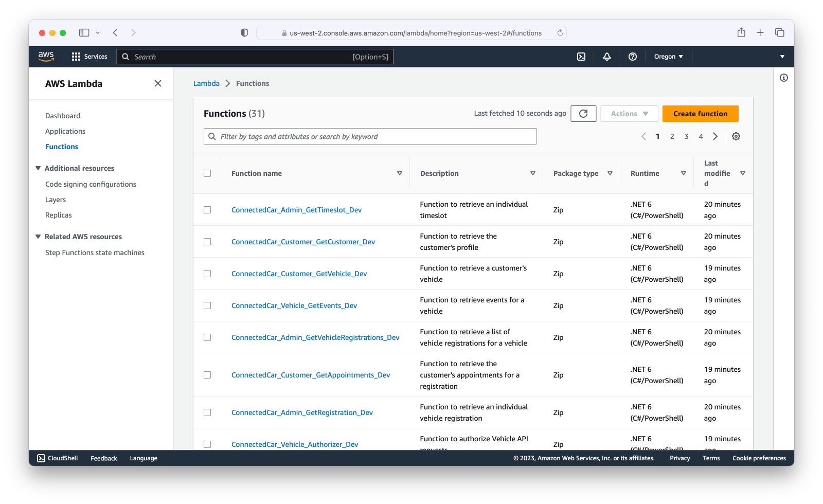Go to page 4 of functions

tap(701, 136)
